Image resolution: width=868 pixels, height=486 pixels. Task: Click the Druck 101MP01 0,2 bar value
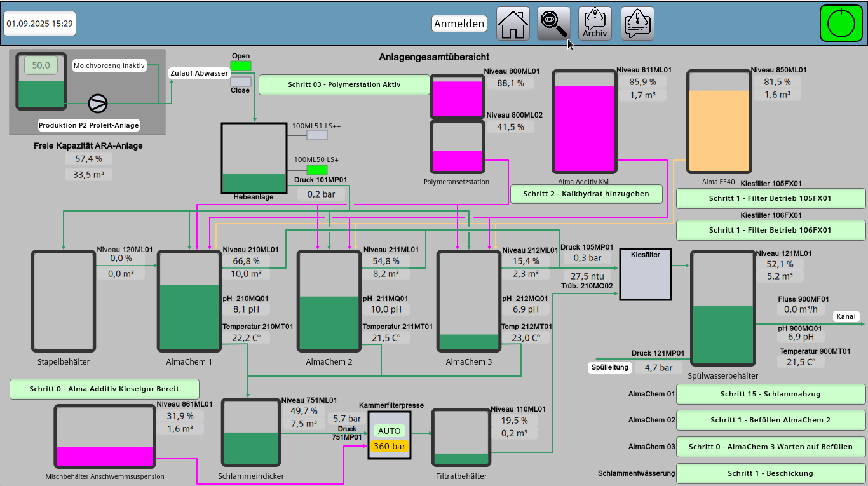pos(321,194)
